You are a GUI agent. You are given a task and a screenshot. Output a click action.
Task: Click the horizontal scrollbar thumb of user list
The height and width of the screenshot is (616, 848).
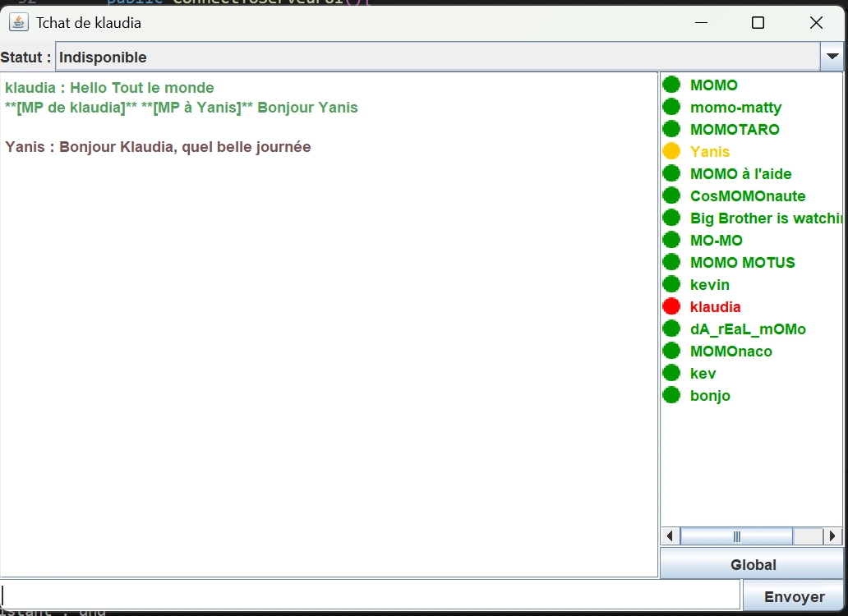(x=736, y=536)
